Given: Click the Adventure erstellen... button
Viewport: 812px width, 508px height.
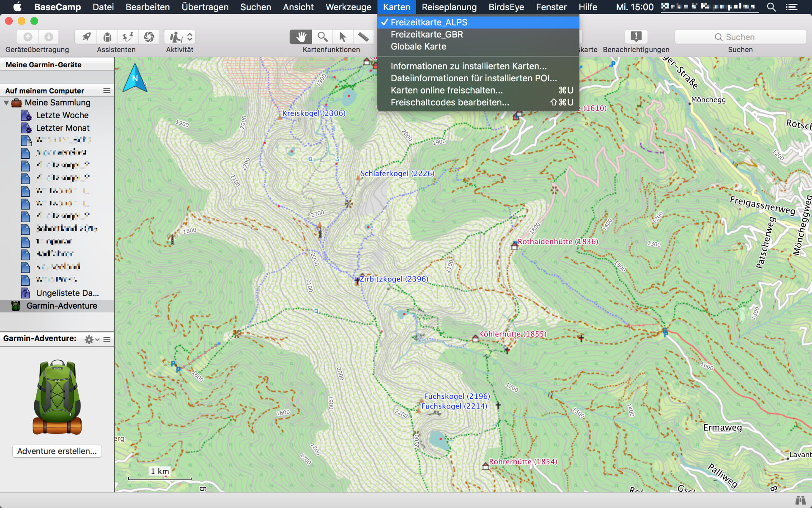Looking at the screenshot, I should tap(57, 451).
